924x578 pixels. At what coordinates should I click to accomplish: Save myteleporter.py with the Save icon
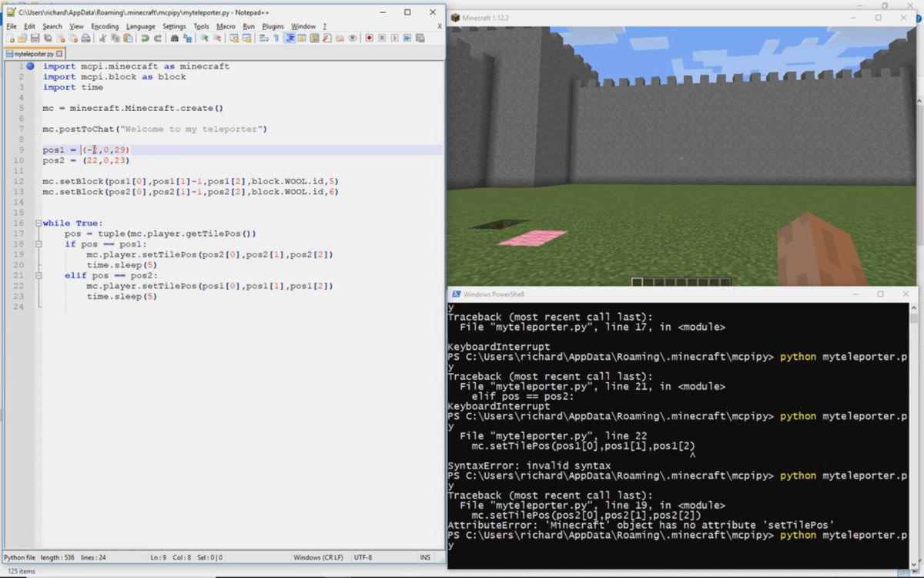point(34,38)
